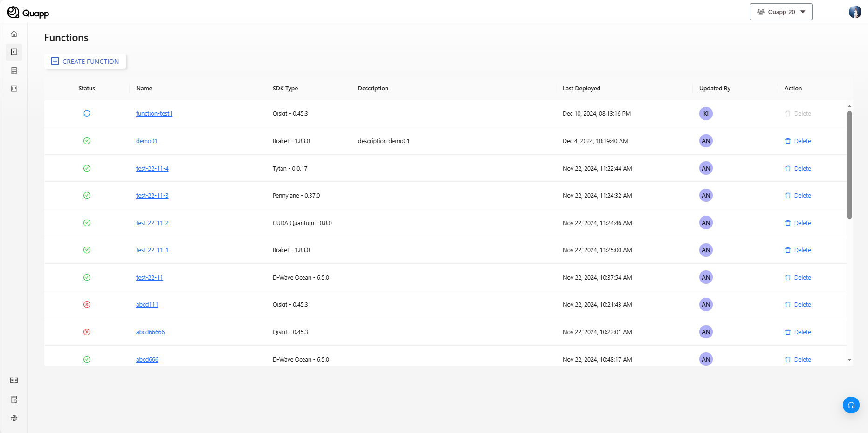Select the Functions terminal icon in sidebar
Viewport: 868px width, 433px height.
(14, 52)
